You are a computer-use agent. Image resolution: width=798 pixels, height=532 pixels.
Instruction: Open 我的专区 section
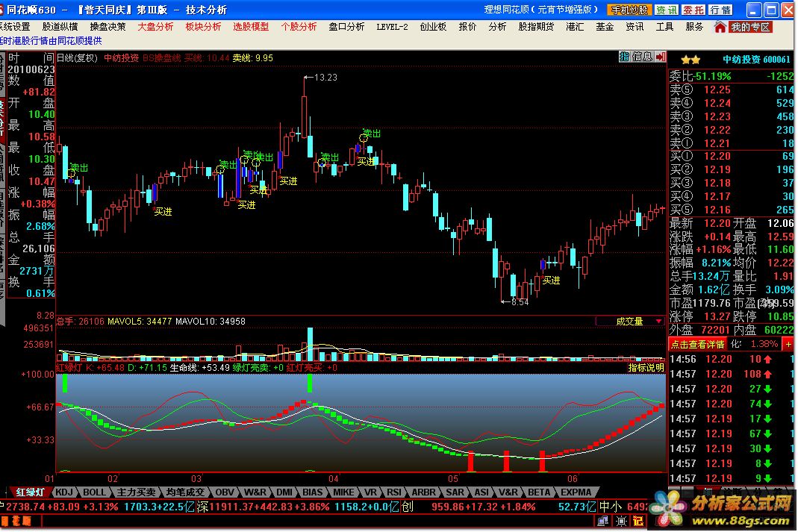[x=750, y=27]
